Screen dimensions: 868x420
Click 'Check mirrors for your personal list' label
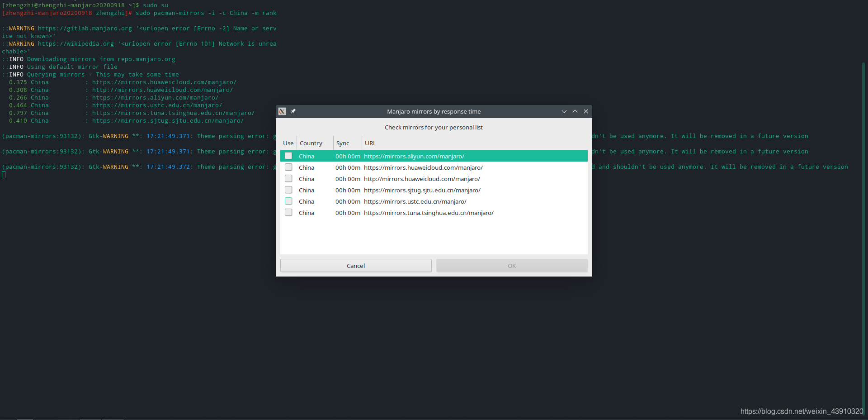[434, 127]
